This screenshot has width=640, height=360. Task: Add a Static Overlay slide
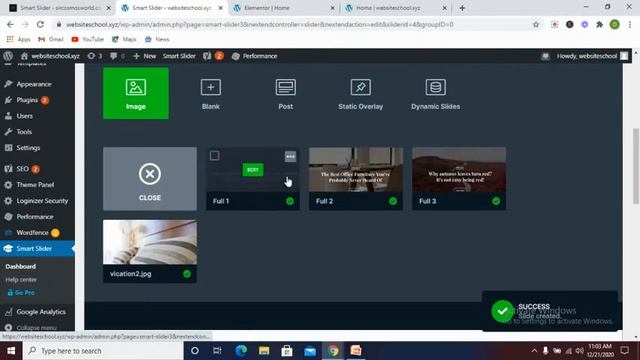360,94
